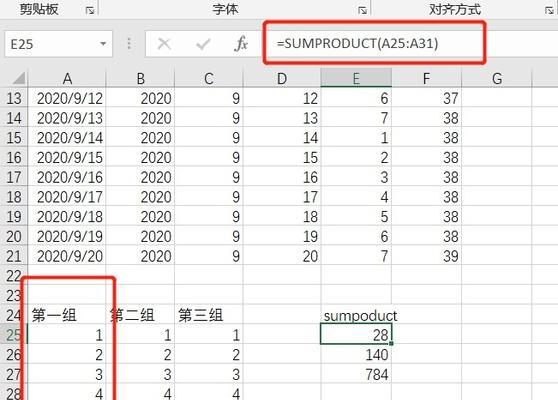
Task: Select column E header
Action: pyautogui.click(x=356, y=78)
